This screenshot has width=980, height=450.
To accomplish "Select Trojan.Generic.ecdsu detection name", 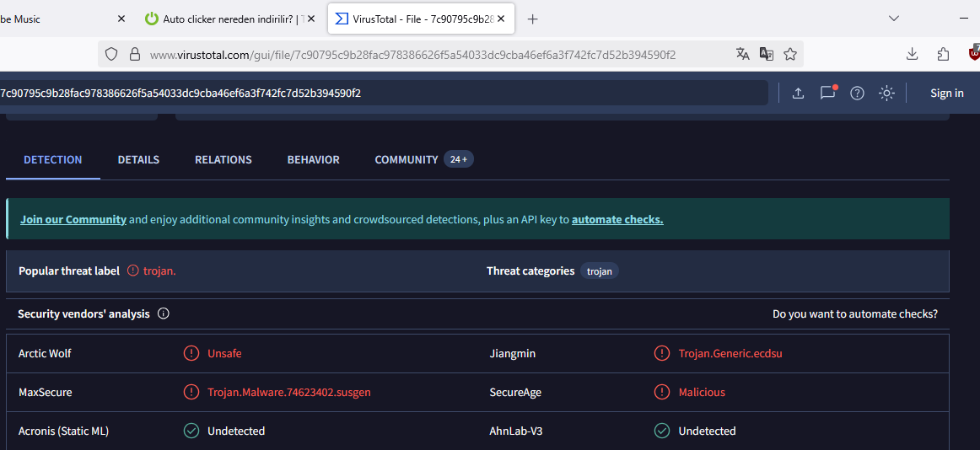I will (x=730, y=353).
